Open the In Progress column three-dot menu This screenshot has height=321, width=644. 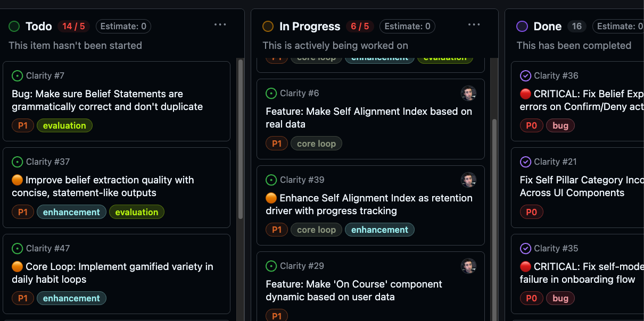(474, 25)
